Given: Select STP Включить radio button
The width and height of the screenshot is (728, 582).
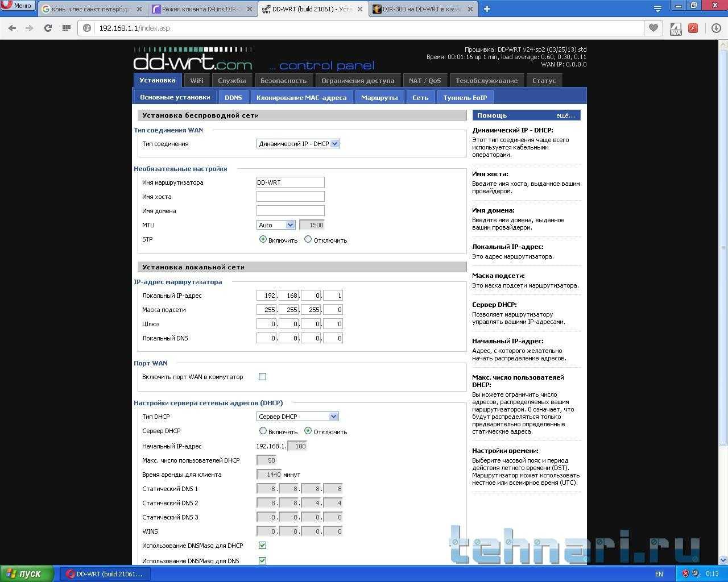Looking at the screenshot, I should coord(263,239).
